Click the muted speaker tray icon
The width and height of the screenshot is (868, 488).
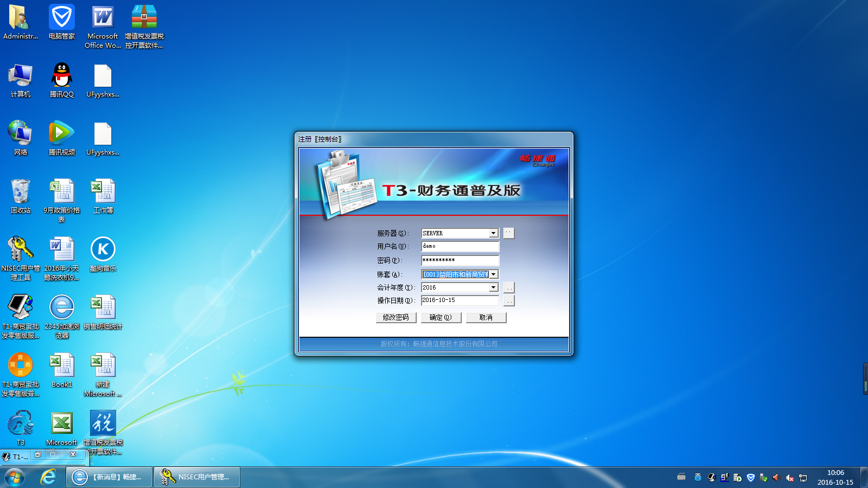[790, 478]
